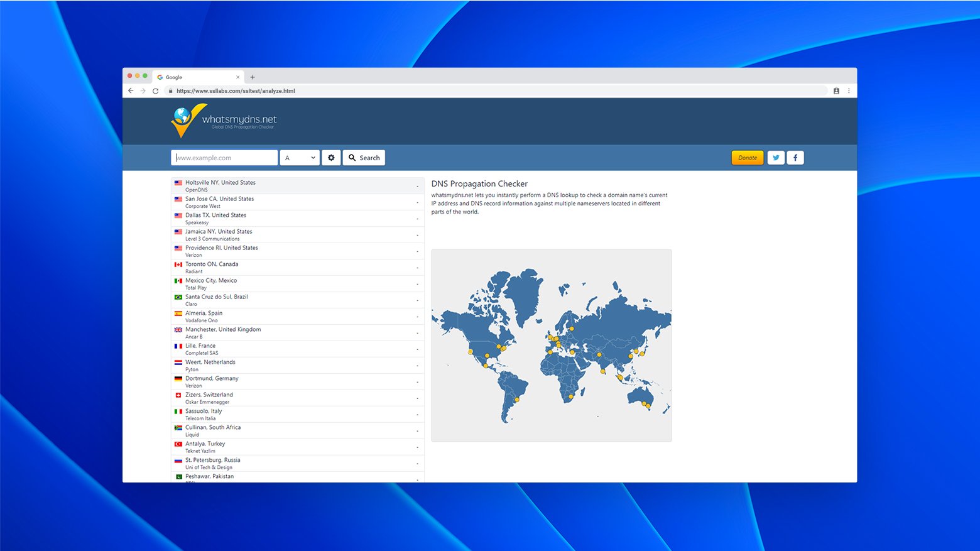The width and height of the screenshot is (980, 551).
Task: Open the browser profile icon
Action: point(836,91)
